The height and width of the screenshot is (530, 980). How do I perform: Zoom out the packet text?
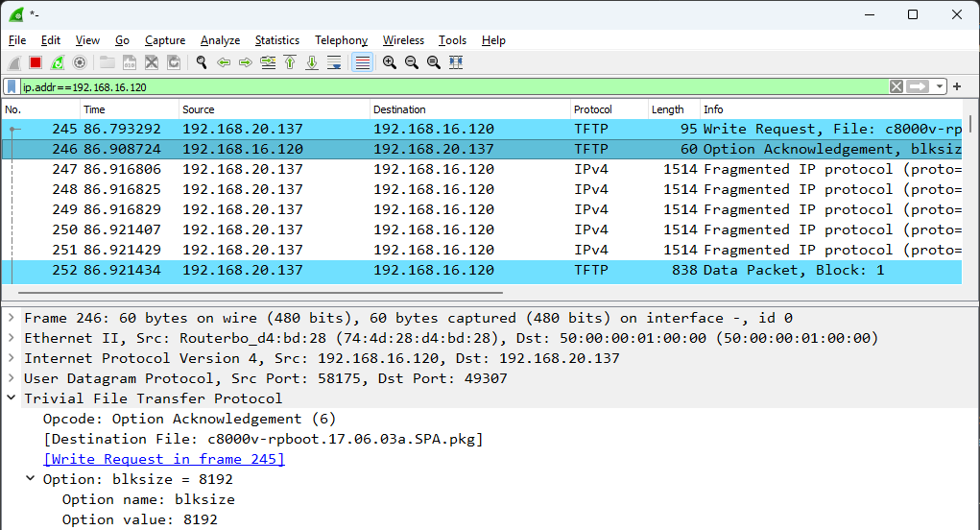[411, 62]
